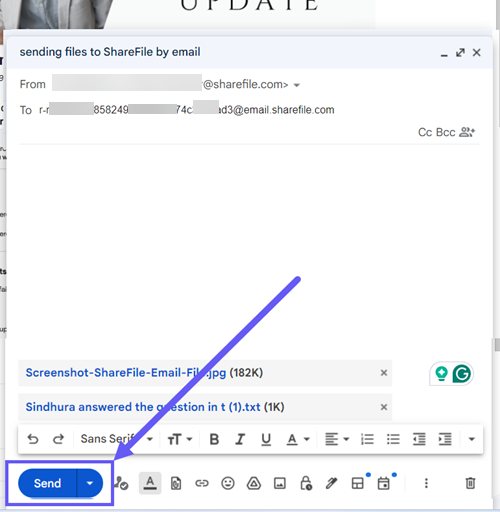This screenshot has width=500, height=512.
Task: Insert a signature with pen icon
Action: 331,483
